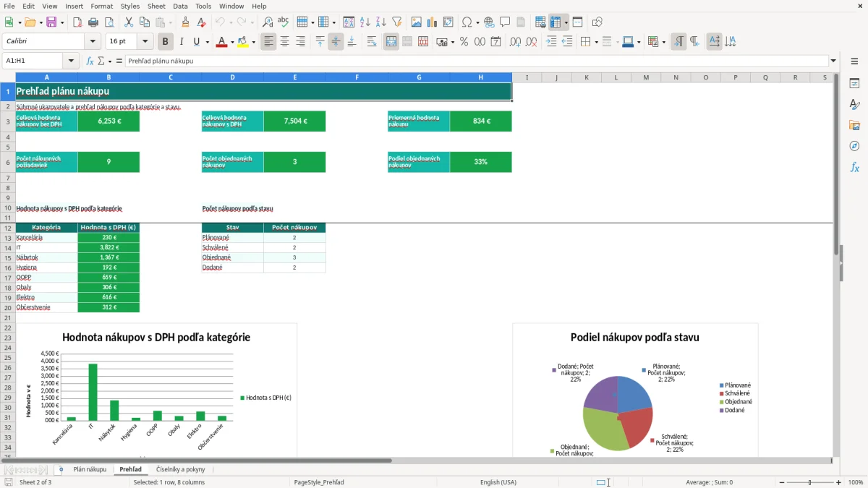The width and height of the screenshot is (868, 488).
Task: Expand the formula bar
Action: point(833,61)
